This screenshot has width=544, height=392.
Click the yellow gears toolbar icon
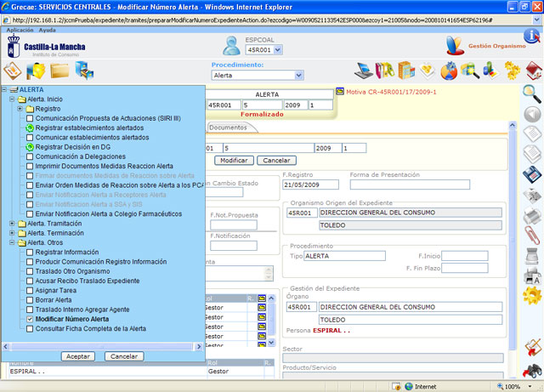[512, 71]
